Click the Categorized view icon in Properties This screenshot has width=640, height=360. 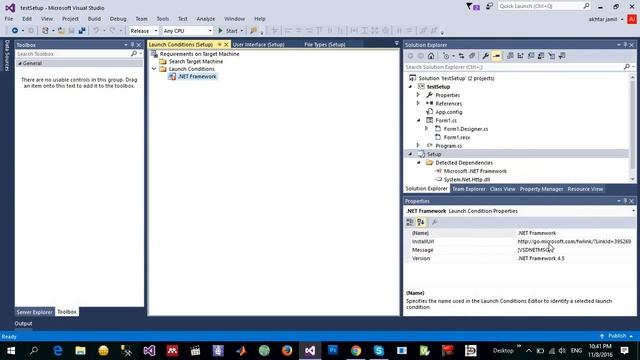(410, 222)
